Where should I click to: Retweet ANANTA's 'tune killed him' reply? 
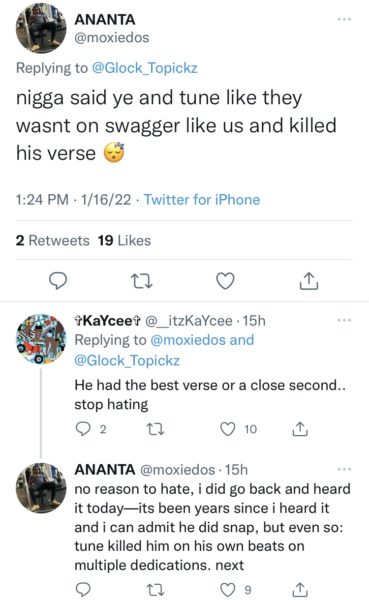156,590
